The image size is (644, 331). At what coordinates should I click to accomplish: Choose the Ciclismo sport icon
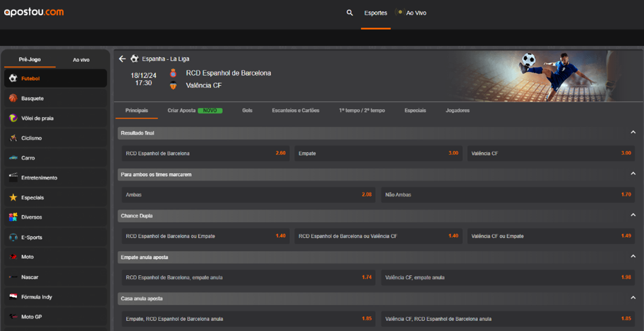click(13, 138)
